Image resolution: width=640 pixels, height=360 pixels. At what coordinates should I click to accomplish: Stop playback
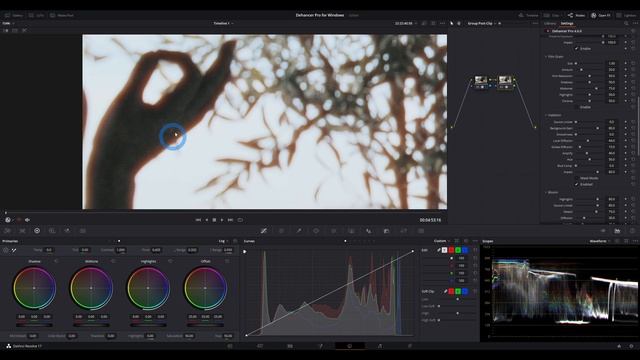[214, 220]
